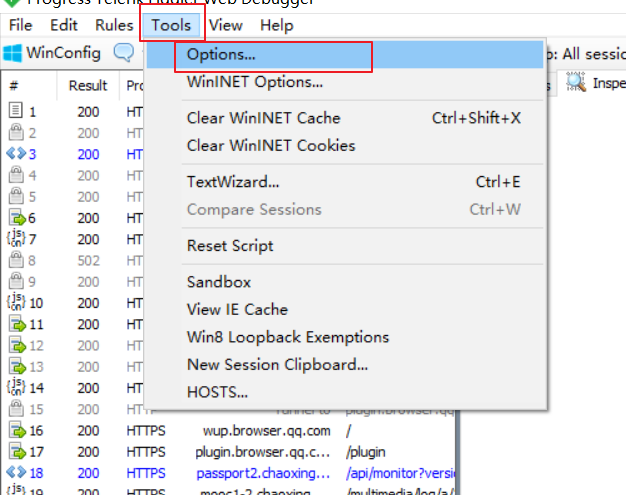
Task: Open the Help menu
Action: point(277,25)
